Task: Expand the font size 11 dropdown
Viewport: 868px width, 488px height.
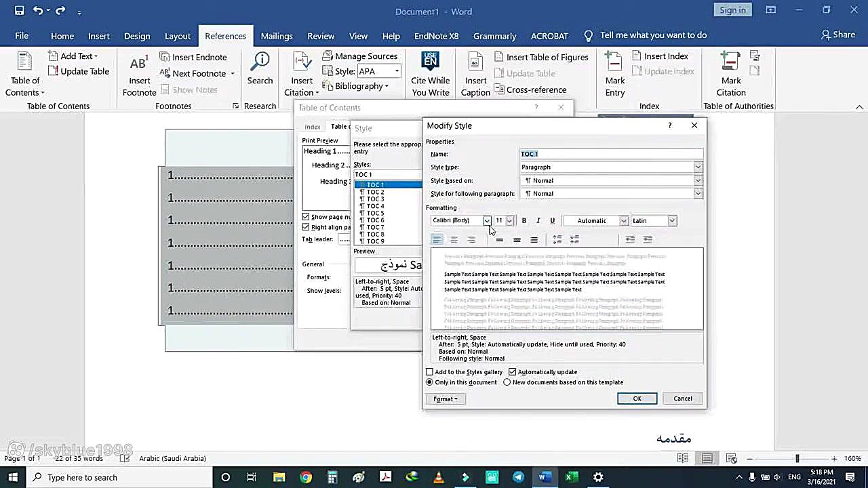Action: [509, 221]
